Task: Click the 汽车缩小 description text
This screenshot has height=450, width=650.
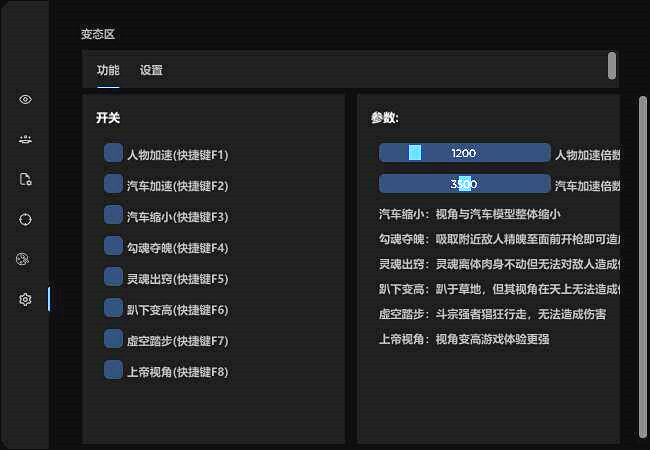Action: coord(469,214)
